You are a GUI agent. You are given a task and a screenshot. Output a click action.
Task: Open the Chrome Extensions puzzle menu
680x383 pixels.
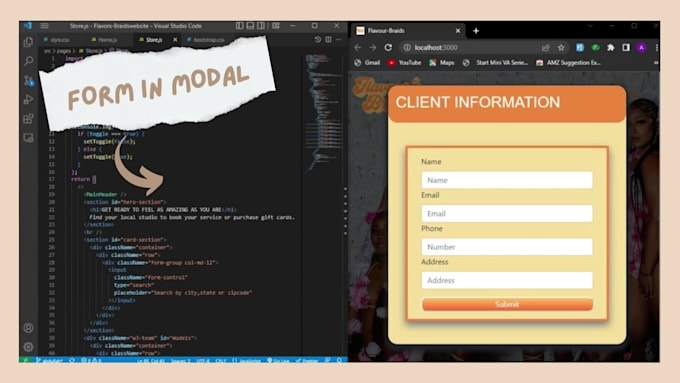(x=611, y=47)
